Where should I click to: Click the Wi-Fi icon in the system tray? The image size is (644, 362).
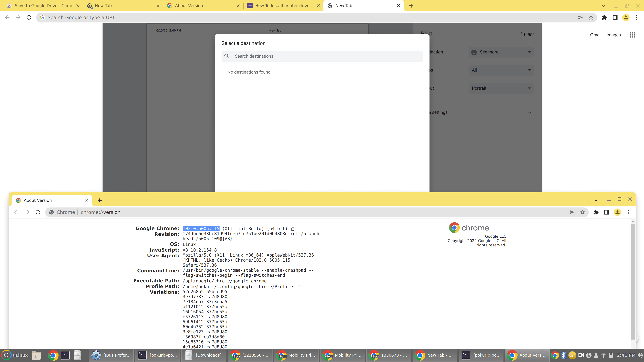(x=604, y=355)
